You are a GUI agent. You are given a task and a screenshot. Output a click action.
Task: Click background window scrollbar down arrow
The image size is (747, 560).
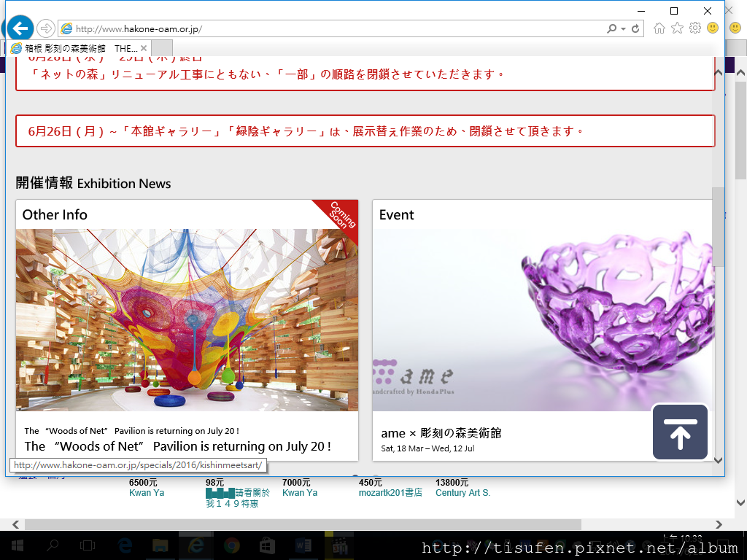point(740,502)
